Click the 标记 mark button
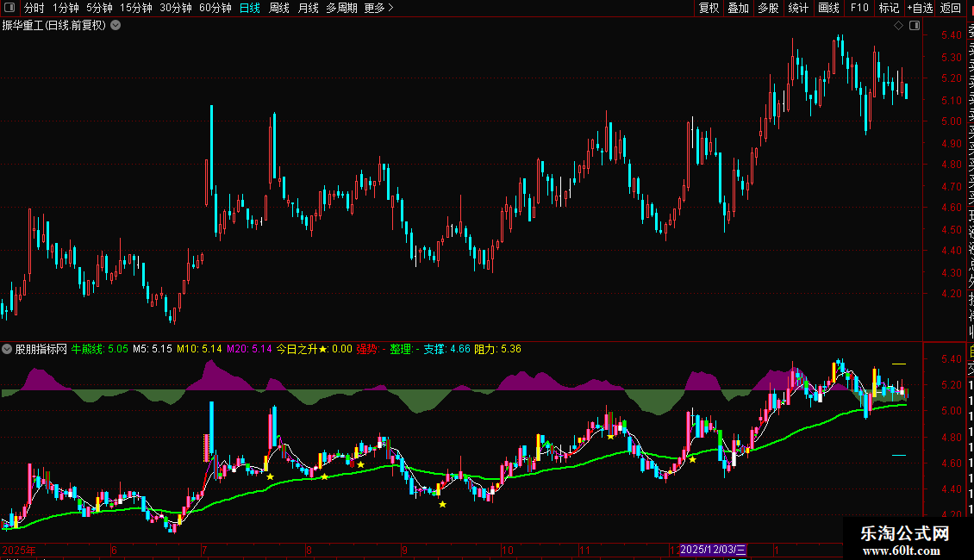 point(889,8)
